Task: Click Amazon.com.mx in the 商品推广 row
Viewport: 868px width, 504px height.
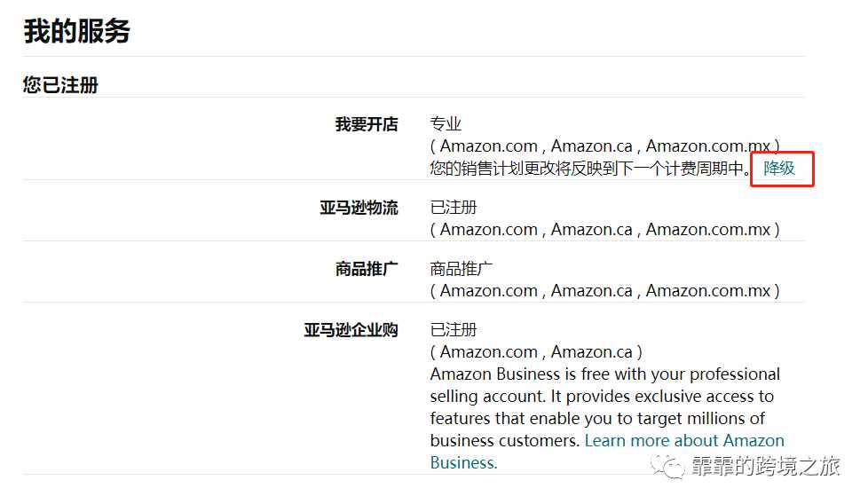Action: pos(708,291)
